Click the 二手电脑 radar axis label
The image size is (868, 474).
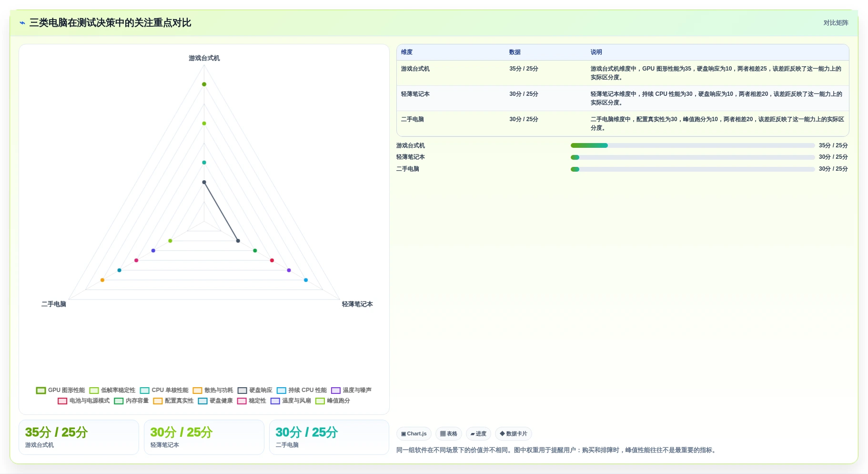54,304
